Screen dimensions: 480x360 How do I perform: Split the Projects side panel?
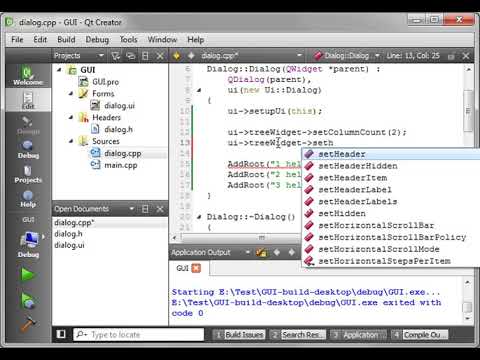point(145,56)
